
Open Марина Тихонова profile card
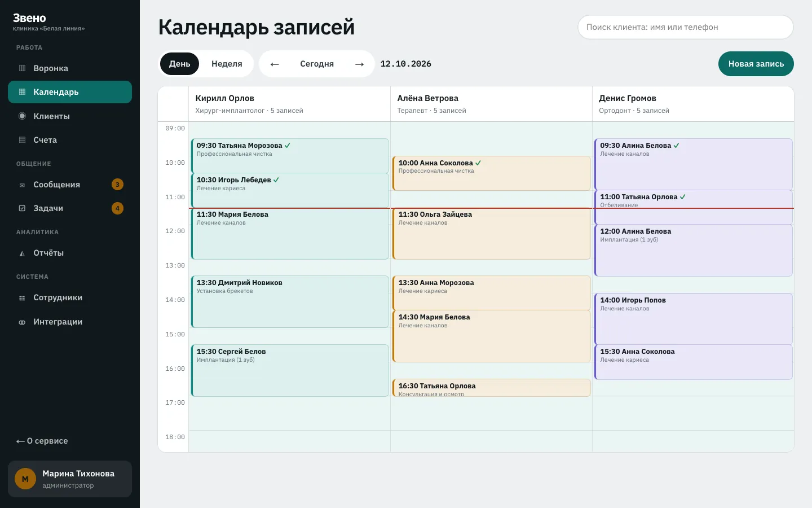click(70, 479)
